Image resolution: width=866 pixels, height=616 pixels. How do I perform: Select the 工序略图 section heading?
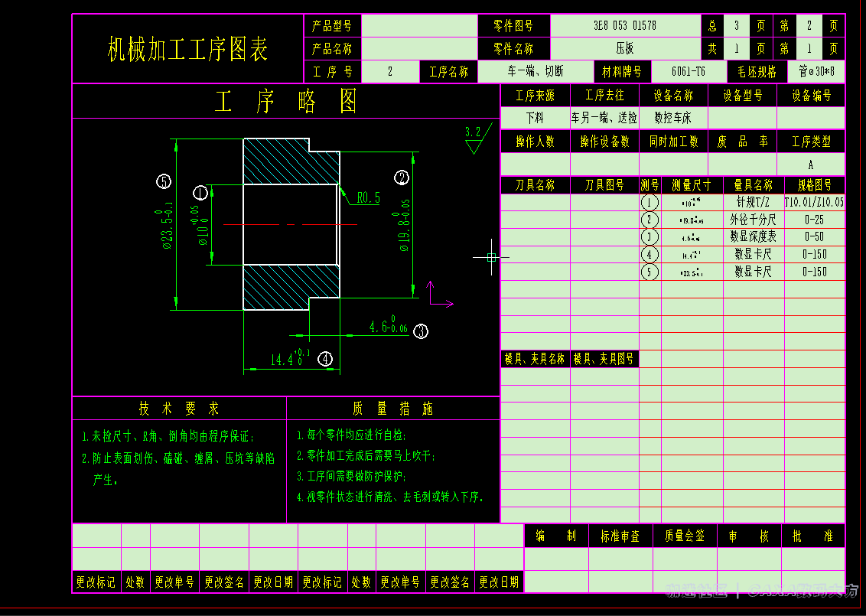(x=286, y=101)
